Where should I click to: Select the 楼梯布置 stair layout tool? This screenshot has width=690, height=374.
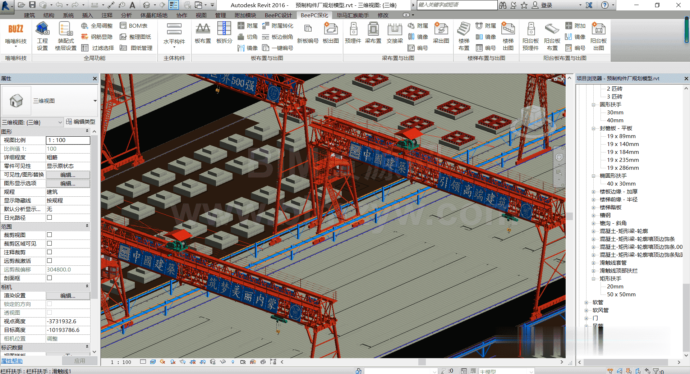click(464, 36)
